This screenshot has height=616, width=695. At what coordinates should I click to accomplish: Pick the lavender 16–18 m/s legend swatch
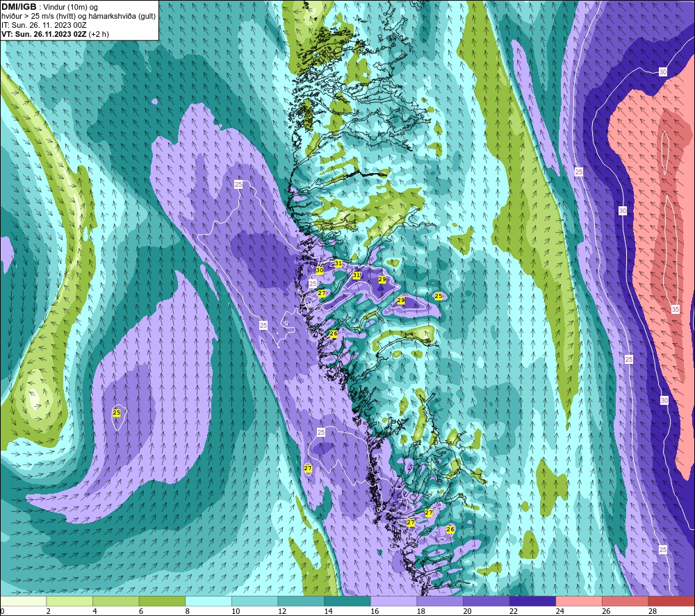coord(393,601)
